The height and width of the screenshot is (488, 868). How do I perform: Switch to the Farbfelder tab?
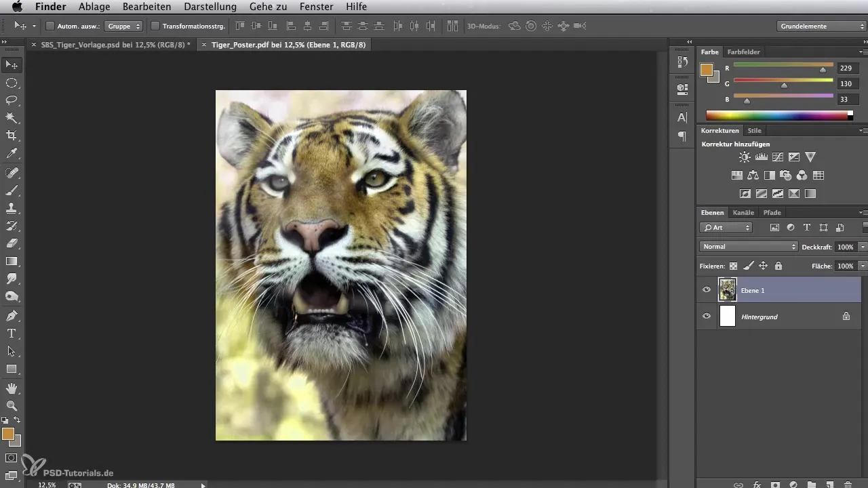tap(743, 52)
